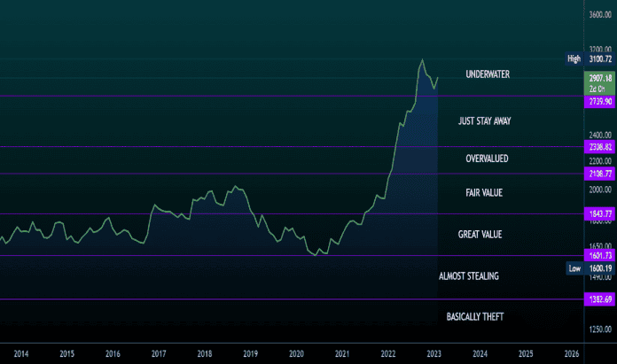Click the BASICALLY THEFT label

tap(476, 315)
